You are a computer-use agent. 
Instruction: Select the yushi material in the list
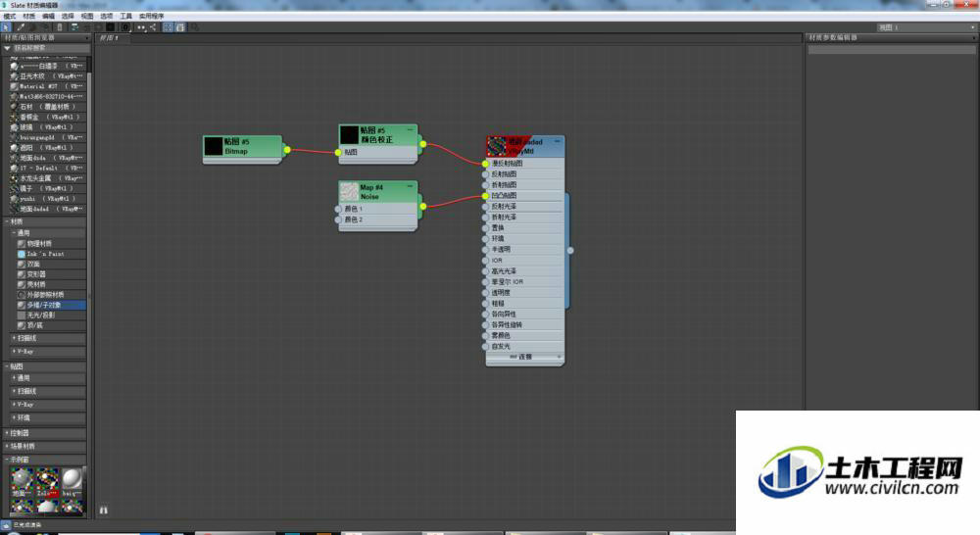pos(47,198)
